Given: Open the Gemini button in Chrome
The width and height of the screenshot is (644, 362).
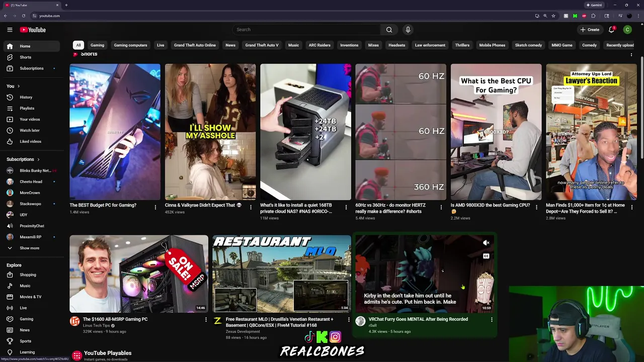Looking at the screenshot, I should pyautogui.click(x=594, y=5).
